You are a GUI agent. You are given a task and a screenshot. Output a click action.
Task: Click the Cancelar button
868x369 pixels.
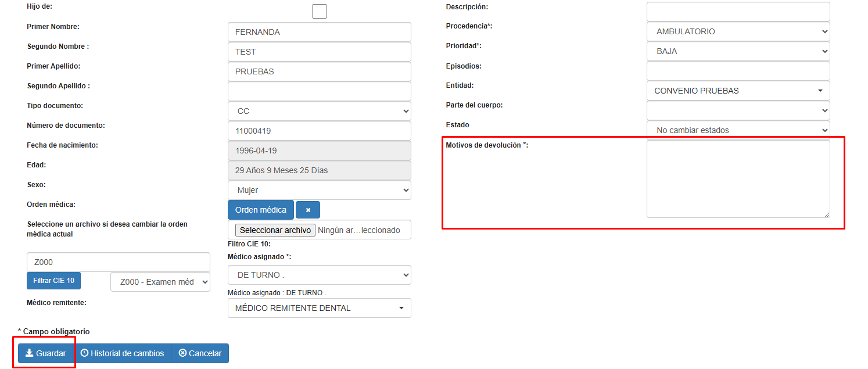point(200,353)
